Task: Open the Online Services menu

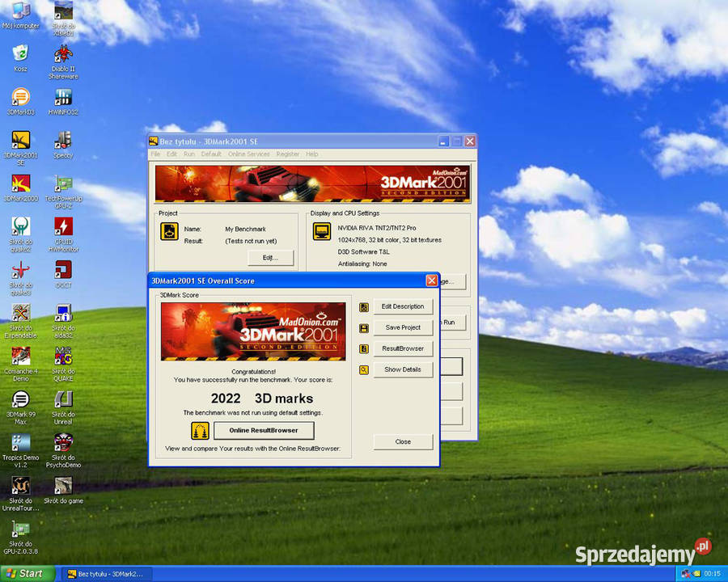Action: (x=248, y=154)
